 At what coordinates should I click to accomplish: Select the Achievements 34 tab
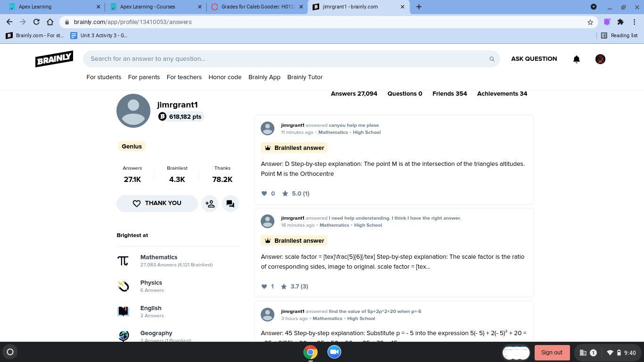click(x=502, y=93)
